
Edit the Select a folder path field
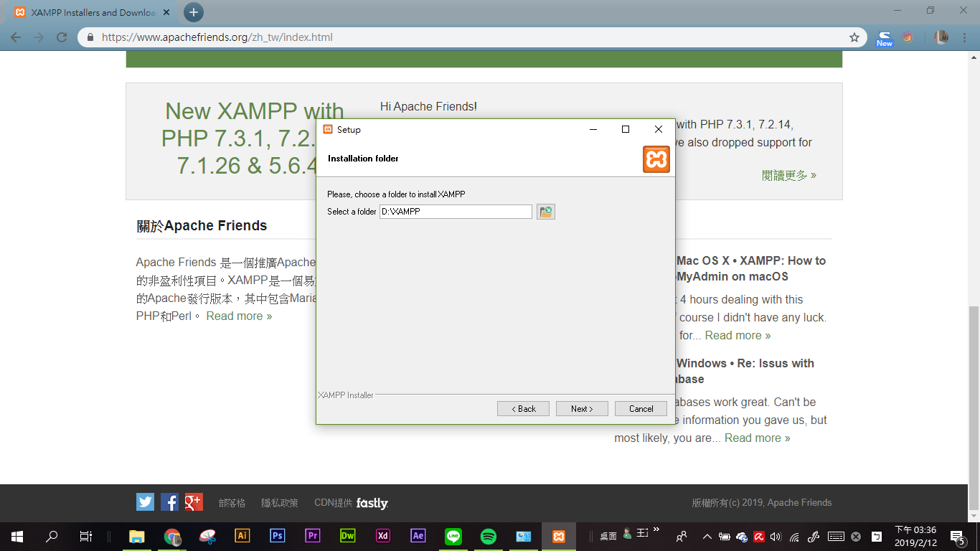(x=456, y=212)
